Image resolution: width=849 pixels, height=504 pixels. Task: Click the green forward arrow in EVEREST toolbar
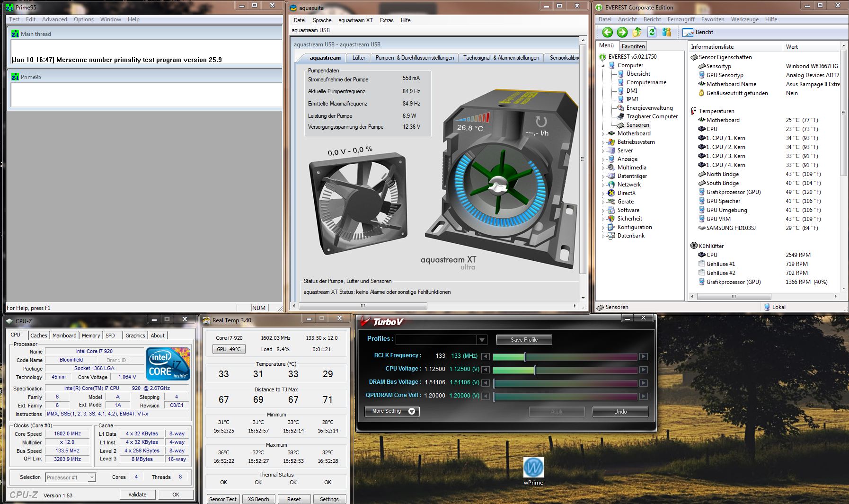[x=622, y=32]
